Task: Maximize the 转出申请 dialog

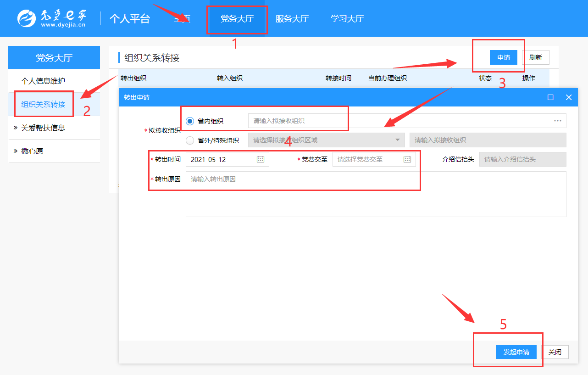Action: click(550, 97)
